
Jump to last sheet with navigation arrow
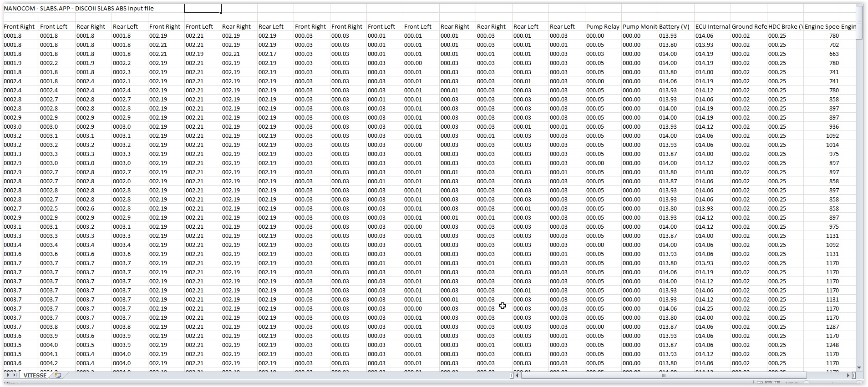pos(15,375)
